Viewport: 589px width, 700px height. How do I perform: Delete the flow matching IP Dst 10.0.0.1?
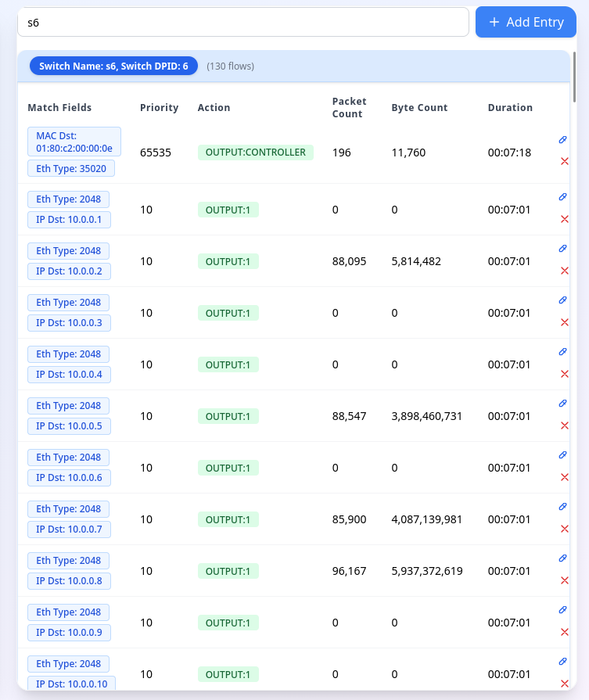coord(564,219)
